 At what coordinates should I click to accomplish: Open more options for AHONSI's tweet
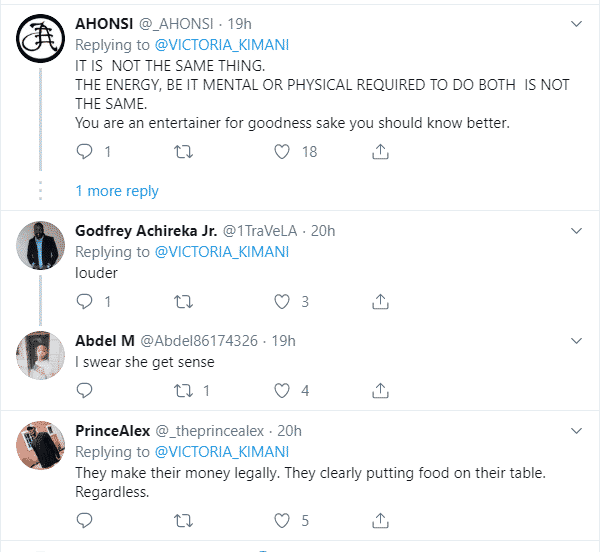tap(577, 22)
